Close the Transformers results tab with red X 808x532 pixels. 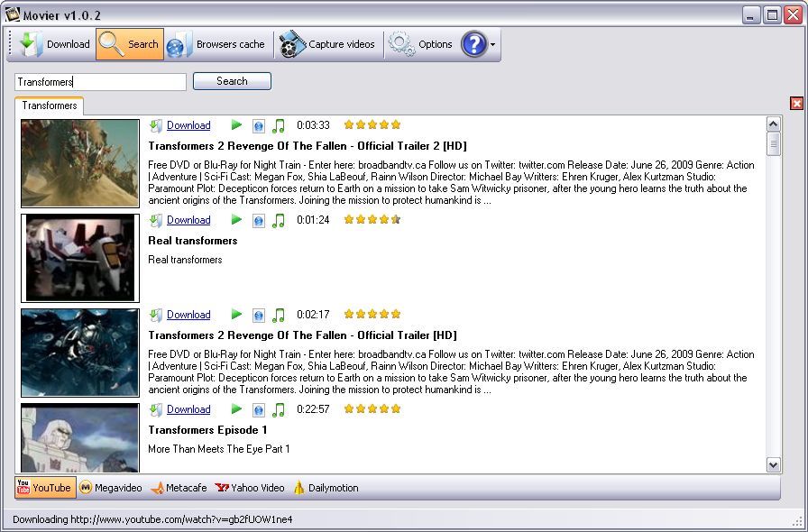tap(796, 104)
